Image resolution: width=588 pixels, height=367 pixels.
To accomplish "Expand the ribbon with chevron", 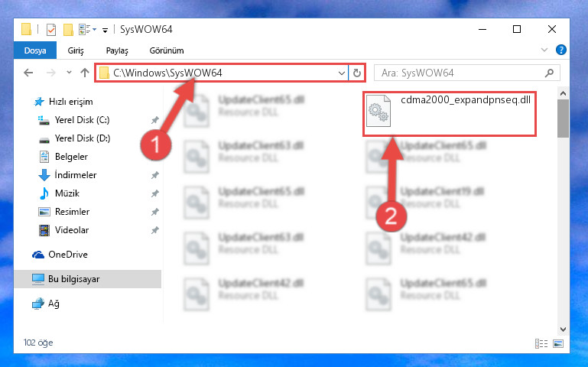I will click(544, 50).
